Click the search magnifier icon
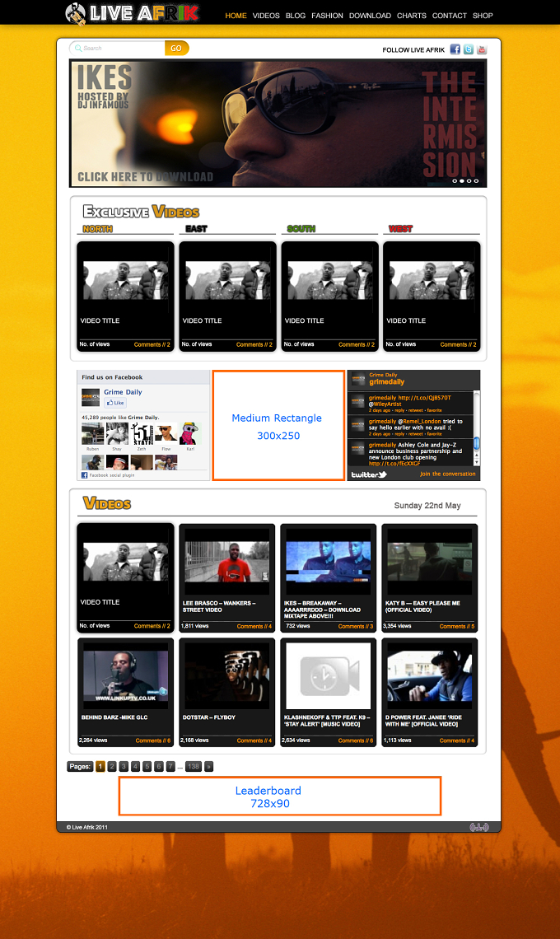This screenshot has width=560, height=939. pos(78,48)
